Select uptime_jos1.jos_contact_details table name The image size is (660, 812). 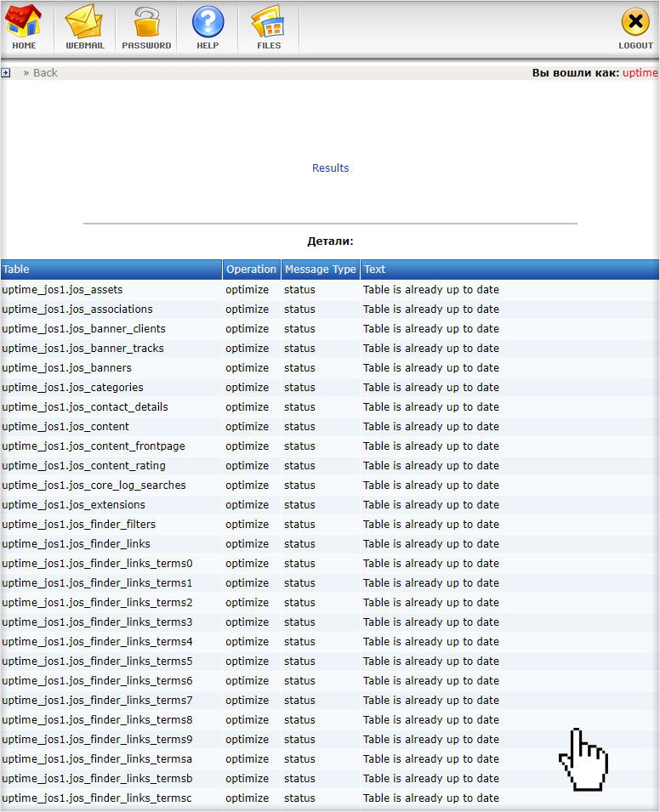[x=85, y=407]
